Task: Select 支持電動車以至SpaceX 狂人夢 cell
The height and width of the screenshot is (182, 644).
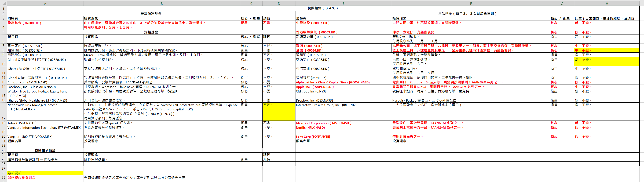Action: point(162,123)
